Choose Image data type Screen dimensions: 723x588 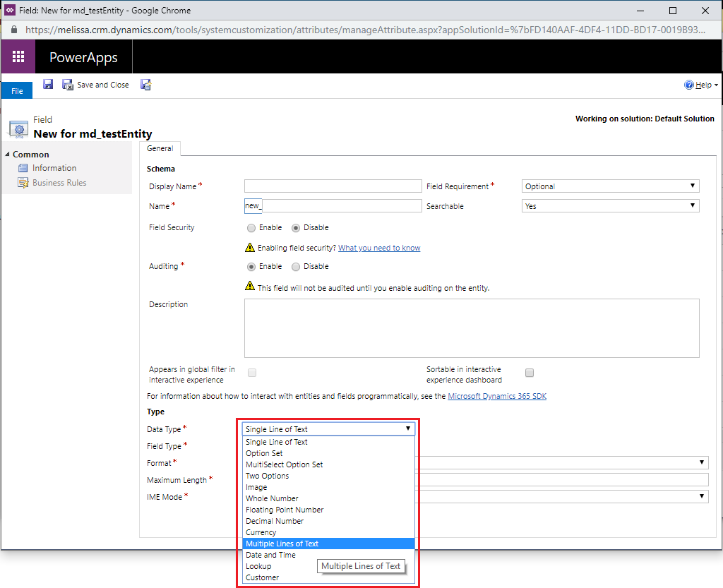[x=329, y=487]
